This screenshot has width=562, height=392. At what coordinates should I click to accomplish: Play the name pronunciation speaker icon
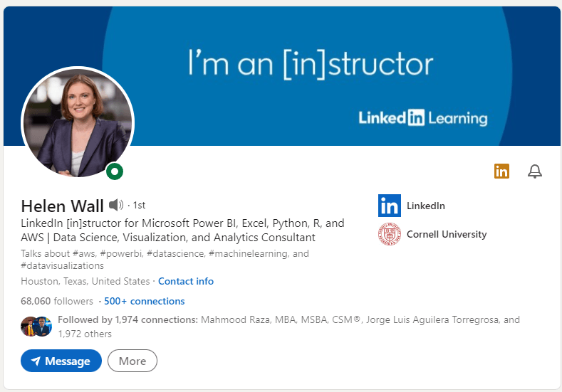tap(116, 205)
